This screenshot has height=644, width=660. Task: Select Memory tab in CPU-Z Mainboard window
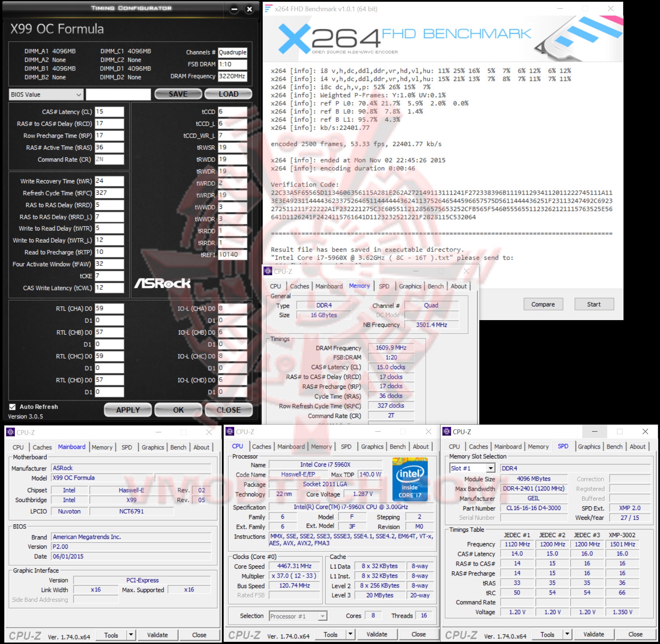coord(102,447)
